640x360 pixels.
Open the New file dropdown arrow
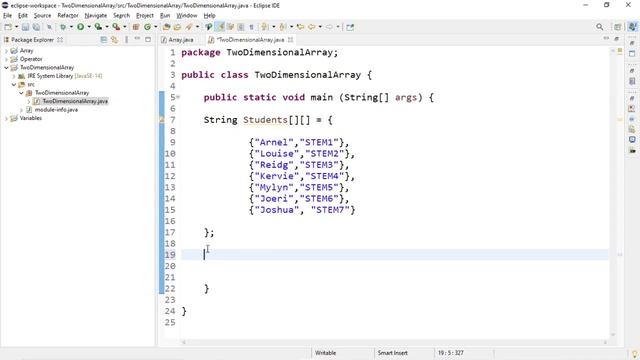(x=16, y=27)
